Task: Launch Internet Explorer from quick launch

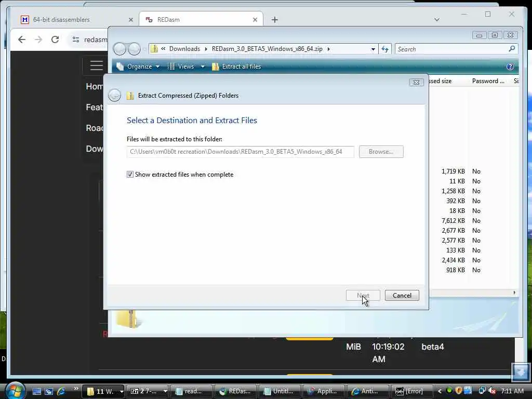Action: pos(61,391)
